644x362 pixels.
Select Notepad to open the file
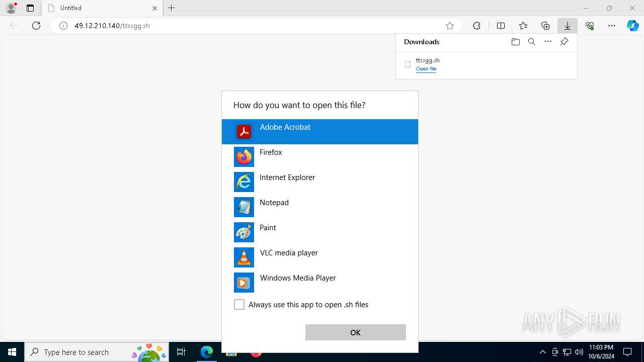(x=319, y=207)
